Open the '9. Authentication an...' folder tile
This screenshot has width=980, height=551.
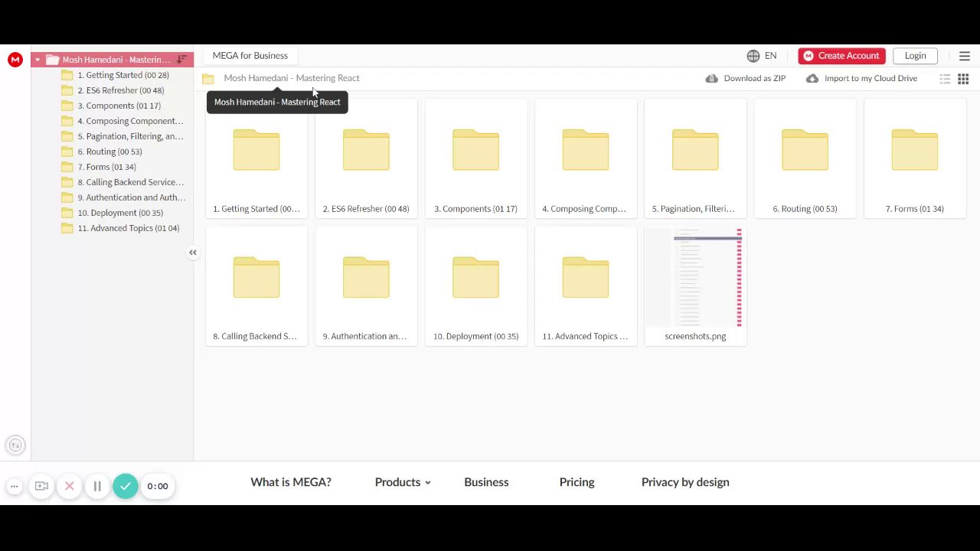(x=366, y=286)
